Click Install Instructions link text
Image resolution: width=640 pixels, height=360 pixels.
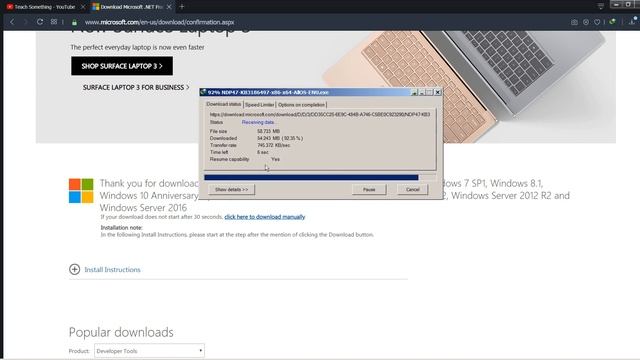tap(112, 269)
